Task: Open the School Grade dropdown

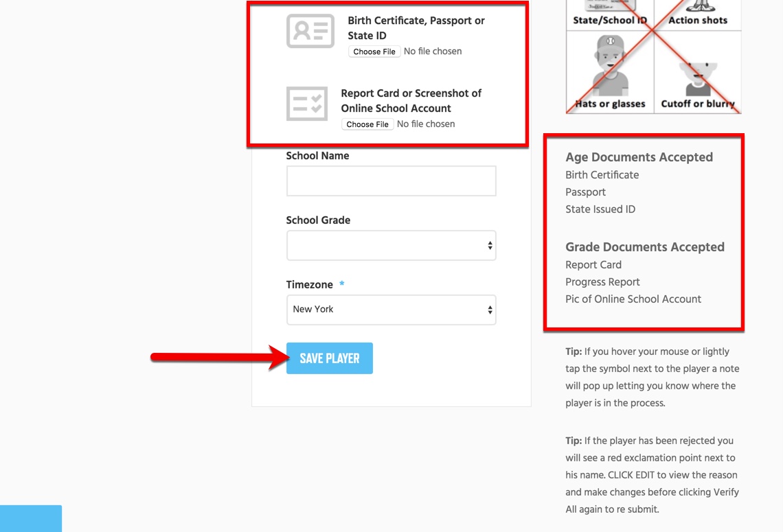Action: coord(391,246)
